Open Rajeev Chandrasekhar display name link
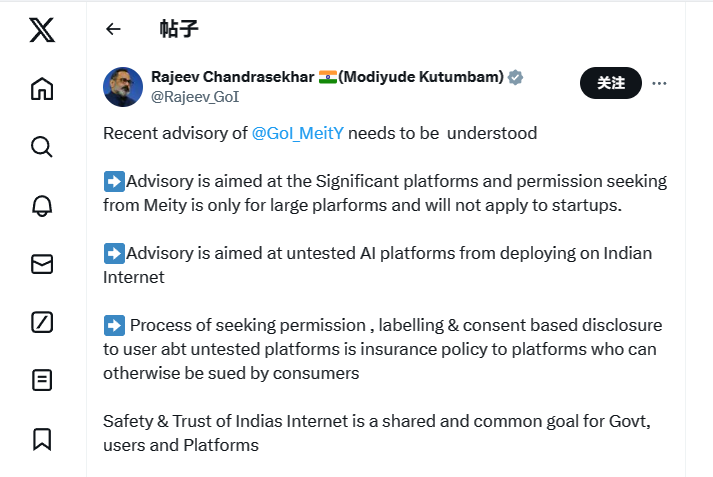Image resolution: width=713 pixels, height=477 pixels. tap(232, 77)
